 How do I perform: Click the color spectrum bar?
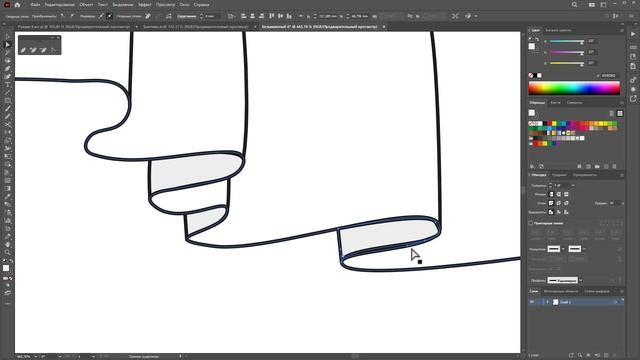point(574,88)
